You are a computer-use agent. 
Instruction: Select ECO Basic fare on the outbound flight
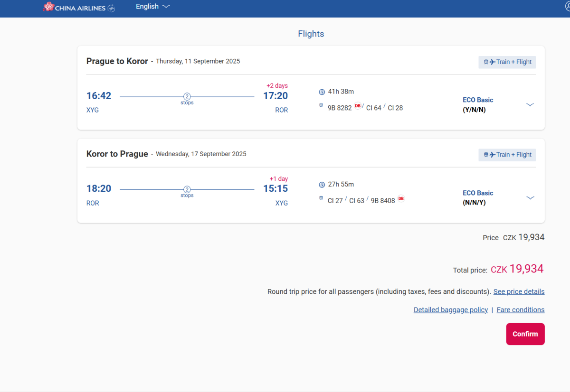[x=477, y=100]
